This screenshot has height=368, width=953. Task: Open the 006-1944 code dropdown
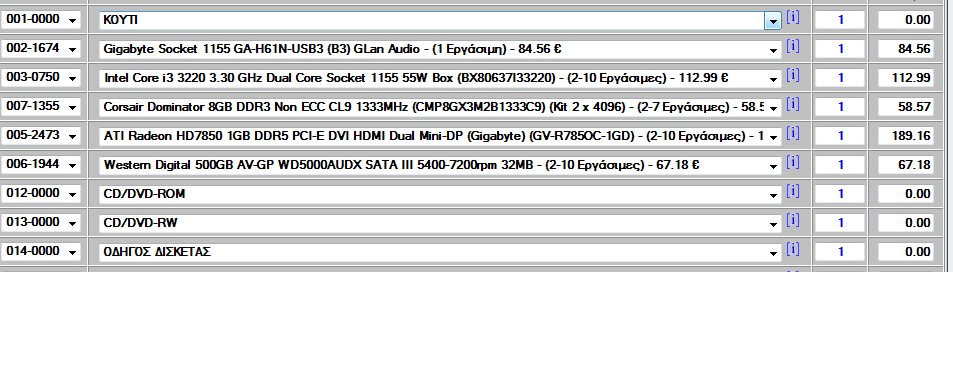[x=73, y=165]
